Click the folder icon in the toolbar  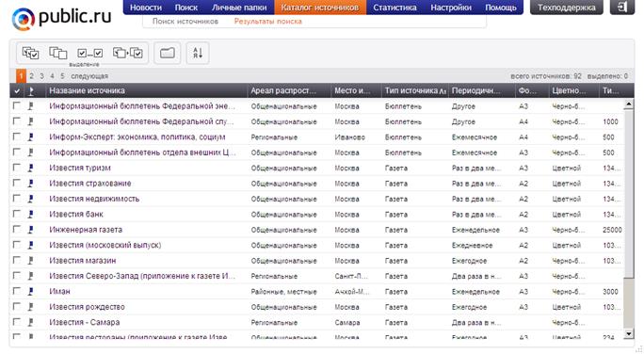click(168, 53)
